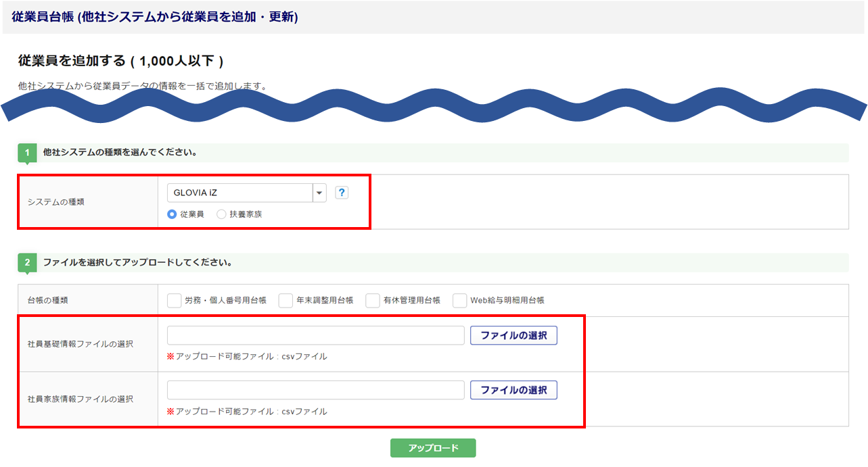868x467 pixels.
Task: Click the green step 1 badge
Action: (27, 153)
